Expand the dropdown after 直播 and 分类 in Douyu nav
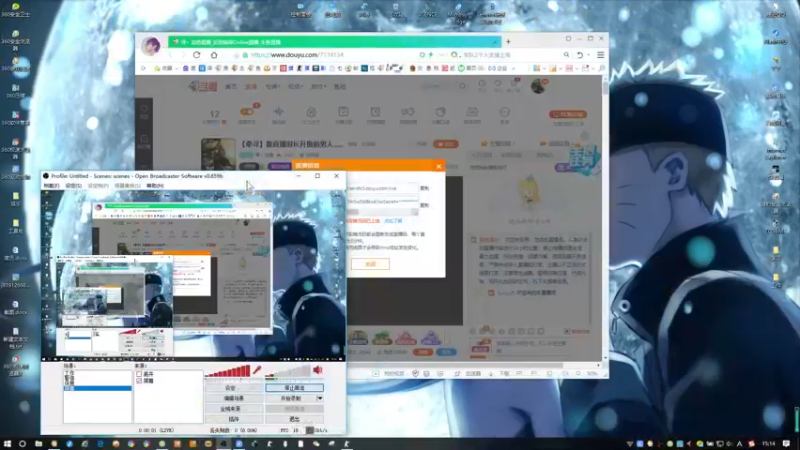This screenshot has height=450, width=800. 295,87
